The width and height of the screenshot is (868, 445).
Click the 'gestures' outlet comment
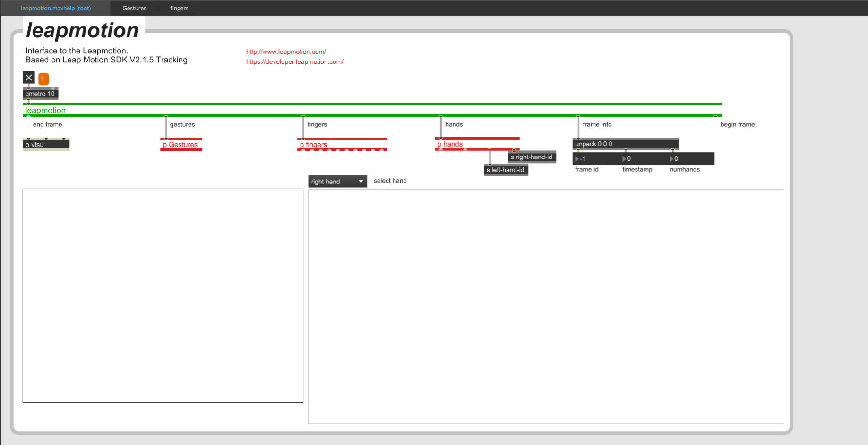click(182, 124)
